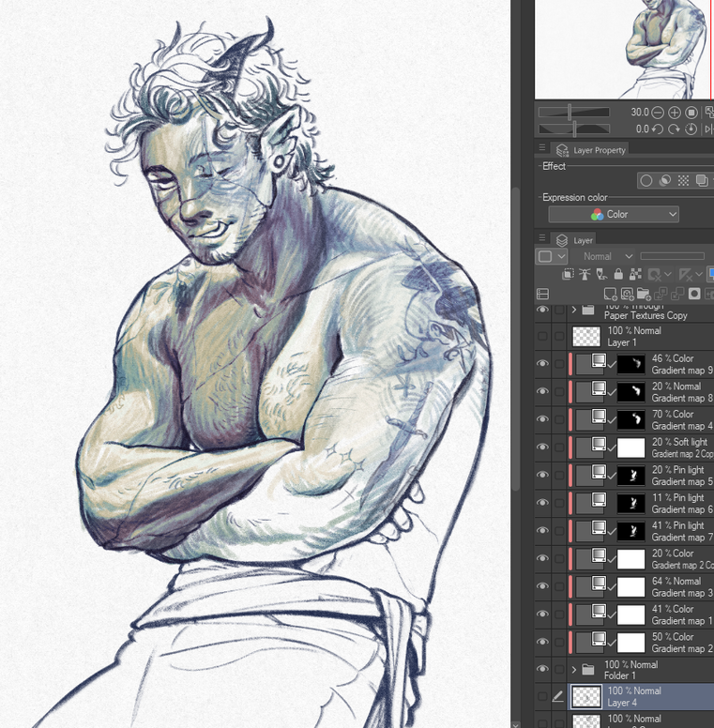This screenshot has width=714, height=728.
Task: Expand the Paper Textures Copy folder
Action: point(573,309)
